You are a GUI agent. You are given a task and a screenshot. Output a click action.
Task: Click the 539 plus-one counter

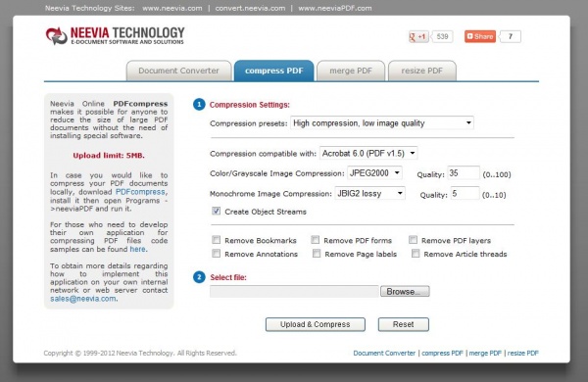pyautogui.click(x=443, y=37)
